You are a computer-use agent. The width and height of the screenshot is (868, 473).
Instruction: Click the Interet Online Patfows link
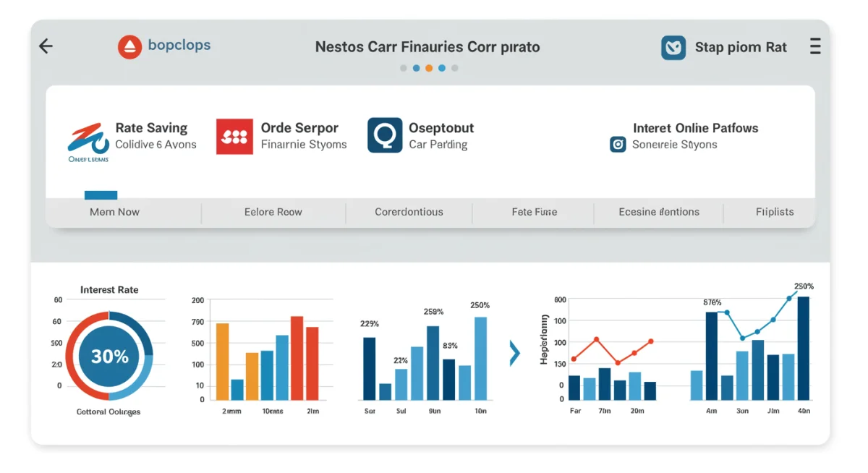695,128
